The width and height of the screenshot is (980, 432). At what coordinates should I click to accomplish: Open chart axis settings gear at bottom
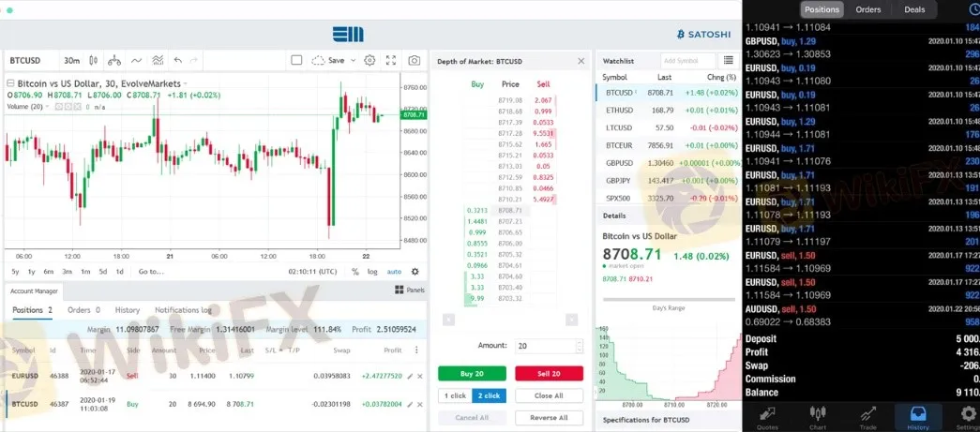415,272
